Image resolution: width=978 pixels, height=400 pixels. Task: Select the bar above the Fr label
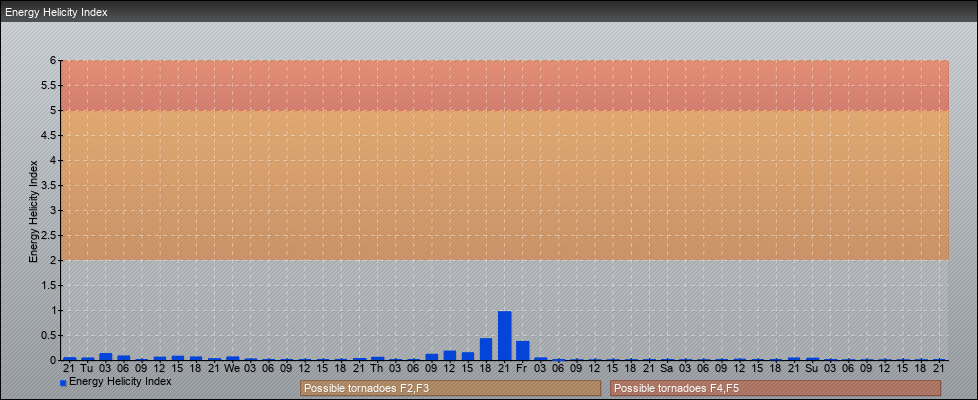coord(522,350)
